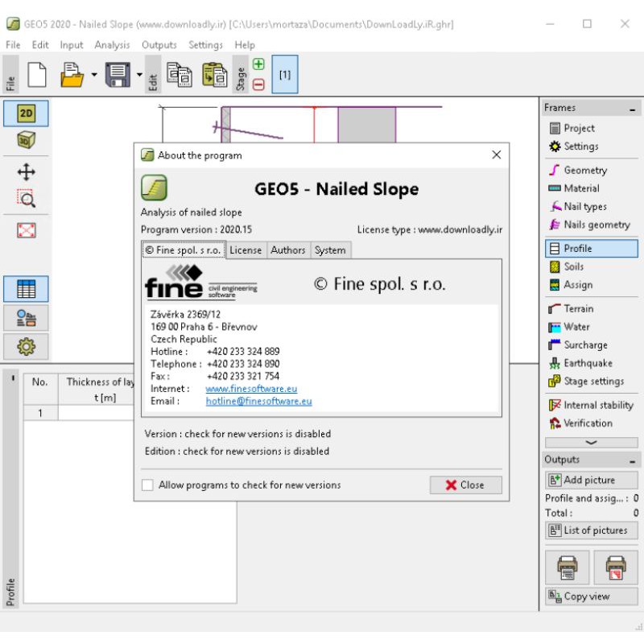This screenshot has width=644, height=644.
Task: Click the Close button in About dialog
Action: pos(465,485)
